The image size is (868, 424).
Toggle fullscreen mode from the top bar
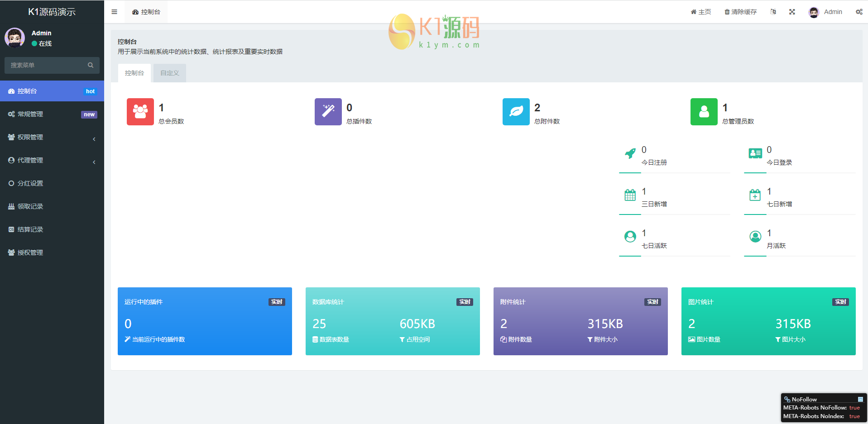[792, 12]
